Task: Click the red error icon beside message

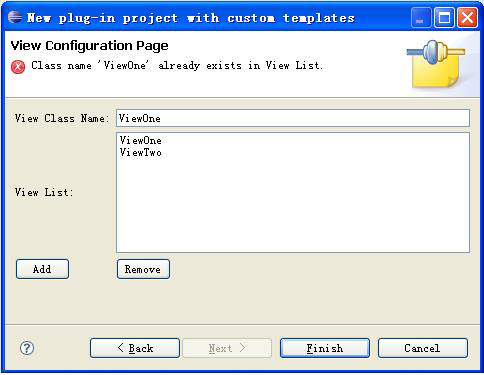Action: point(18,67)
